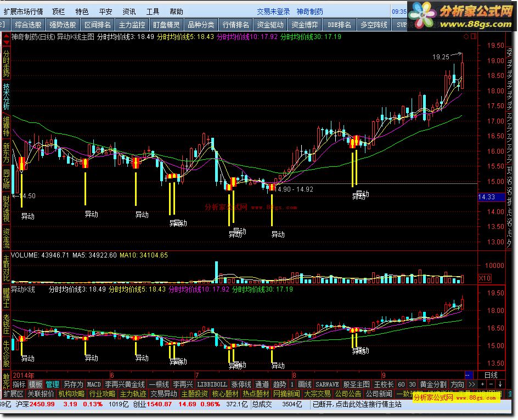The image size is (518, 420).
Task: Select the 涨停线 indicator
Action: (241, 384)
